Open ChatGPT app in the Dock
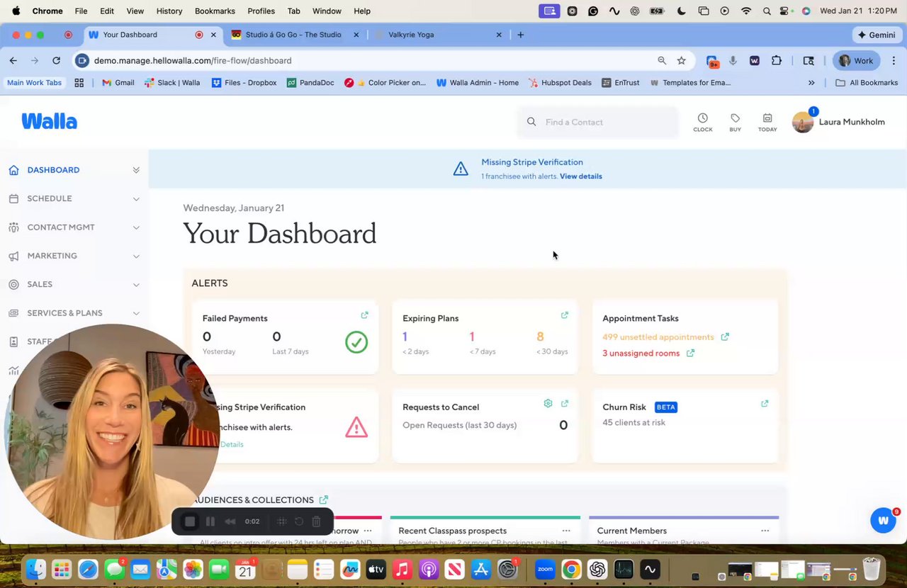Screen dimensions: 907x588 click(597, 569)
